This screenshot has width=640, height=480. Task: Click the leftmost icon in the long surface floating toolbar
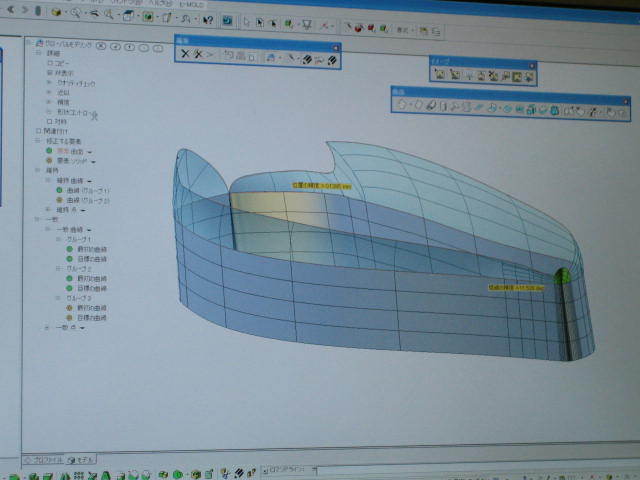click(402, 104)
